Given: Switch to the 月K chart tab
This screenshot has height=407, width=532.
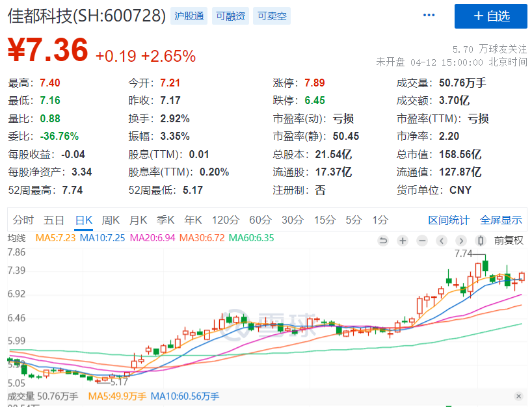Looking at the screenshot, I should (x=138, y=220).
